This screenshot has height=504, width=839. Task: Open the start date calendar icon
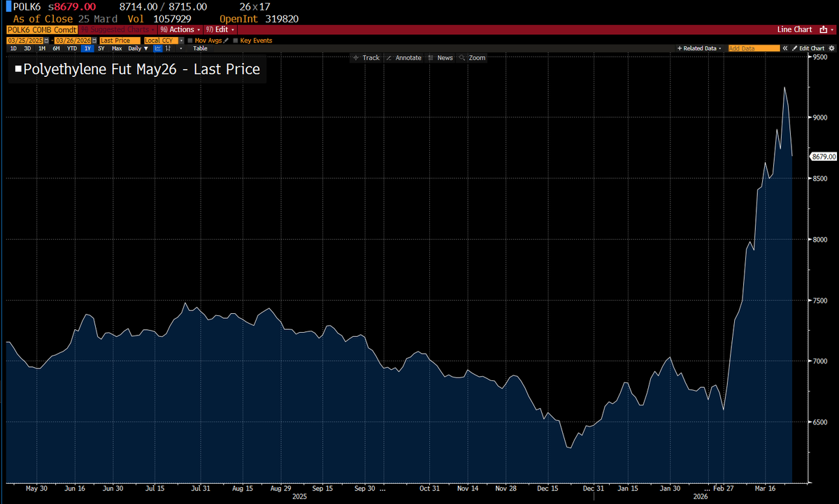(46, 41)
